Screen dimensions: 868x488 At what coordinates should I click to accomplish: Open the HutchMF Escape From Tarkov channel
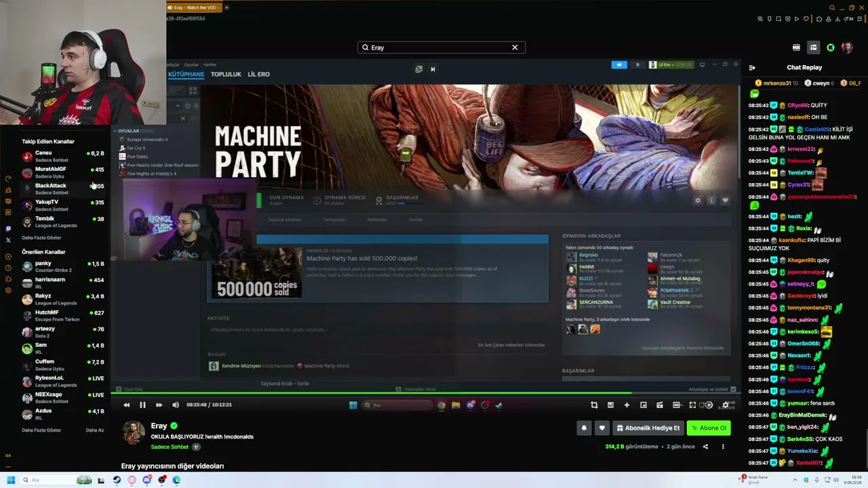click(63, 316)
